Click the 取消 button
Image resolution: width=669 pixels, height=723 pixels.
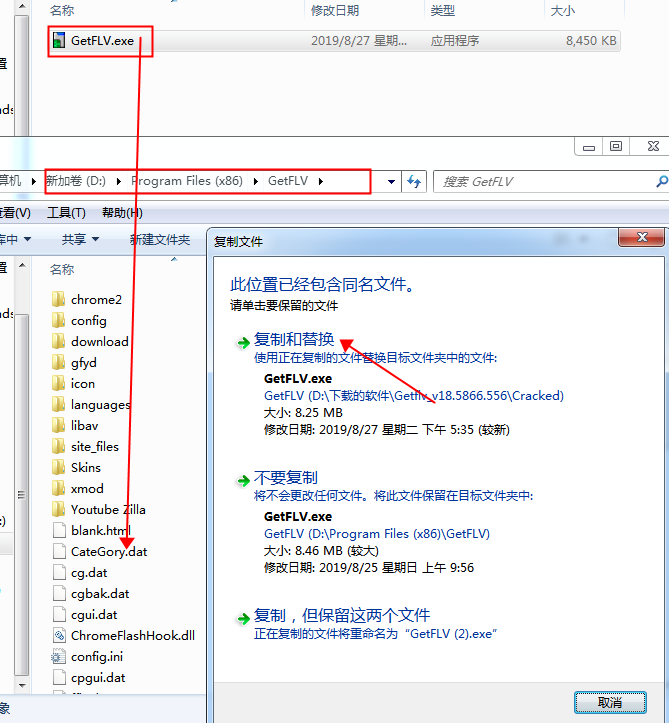tap(610, 703)
